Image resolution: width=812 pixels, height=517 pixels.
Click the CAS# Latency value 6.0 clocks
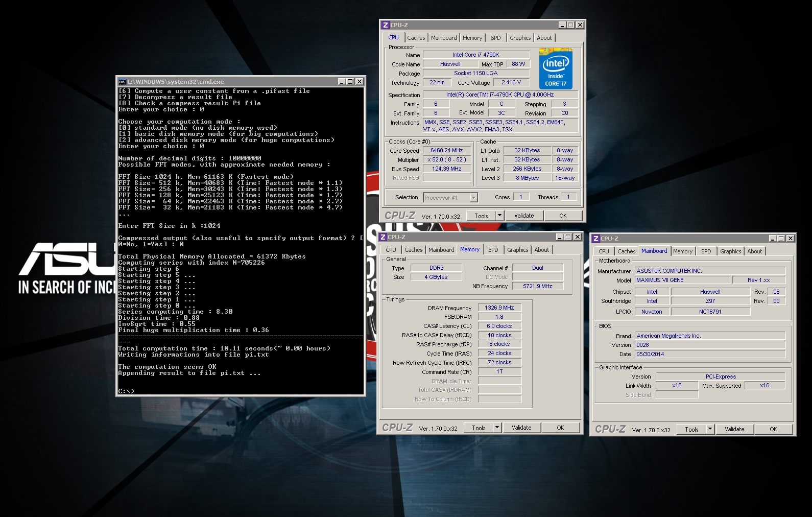click(499, 326)
